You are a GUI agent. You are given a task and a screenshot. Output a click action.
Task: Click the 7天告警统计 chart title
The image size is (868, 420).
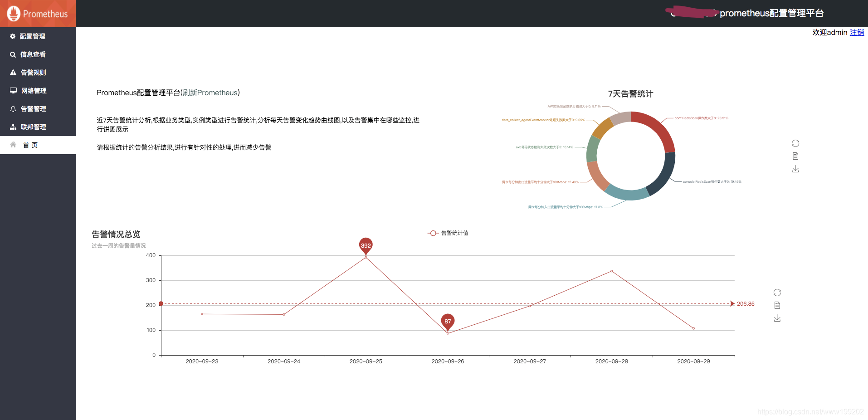[x=630, y=94]
